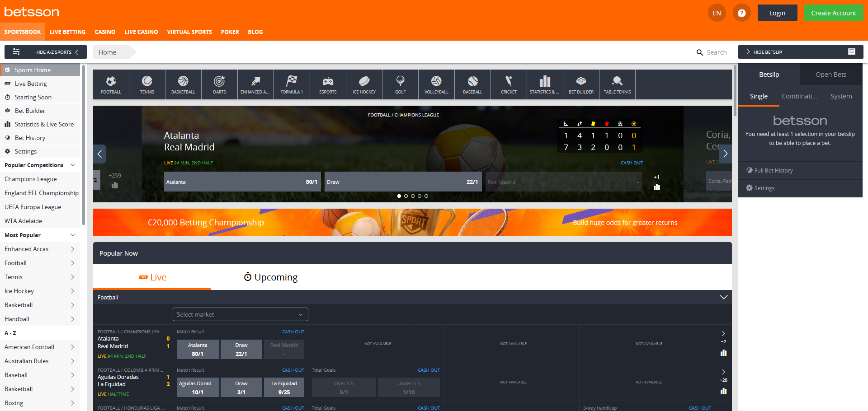The width and height of the screenshot is (868, 411).
Task: Open the Table Tennis icon
Action: 617,84
